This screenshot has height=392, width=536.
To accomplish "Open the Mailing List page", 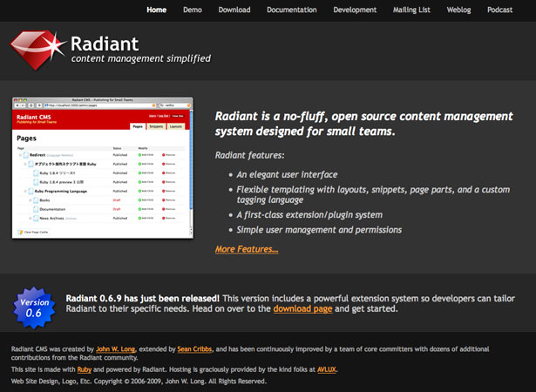I will tap(411, 10).
